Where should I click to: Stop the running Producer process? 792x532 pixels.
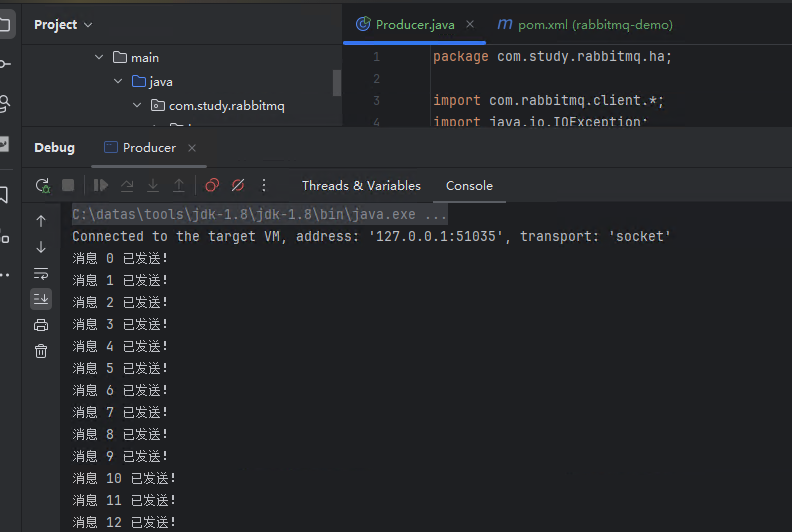(68, 185)
